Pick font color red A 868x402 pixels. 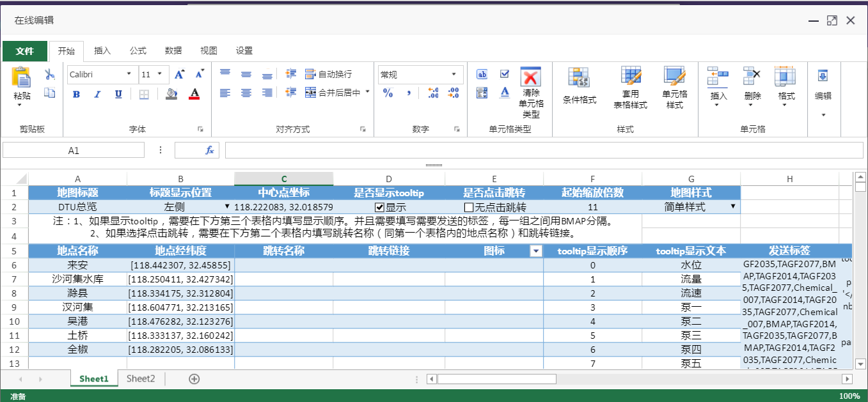[194, 94]
